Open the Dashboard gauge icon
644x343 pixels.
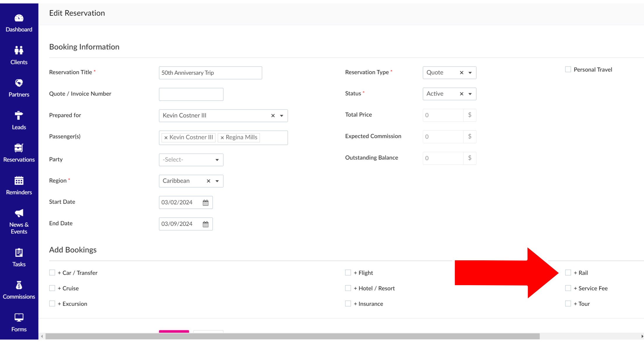click(19, 18)
